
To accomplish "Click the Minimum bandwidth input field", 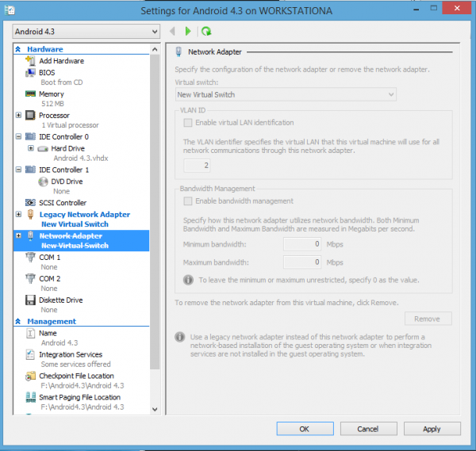I will coord(302,244).
